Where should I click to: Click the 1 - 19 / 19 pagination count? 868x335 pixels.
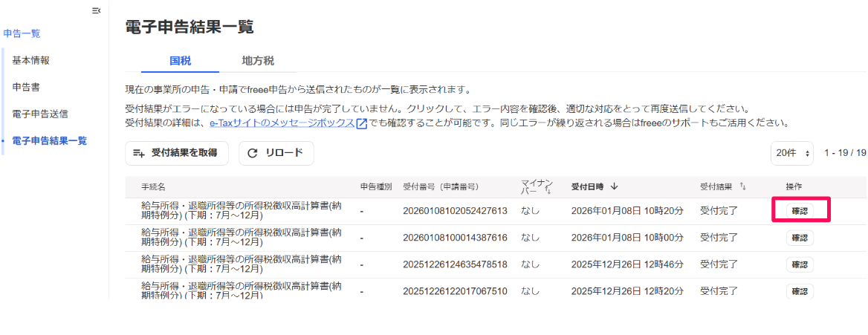(x=845, y=153)
